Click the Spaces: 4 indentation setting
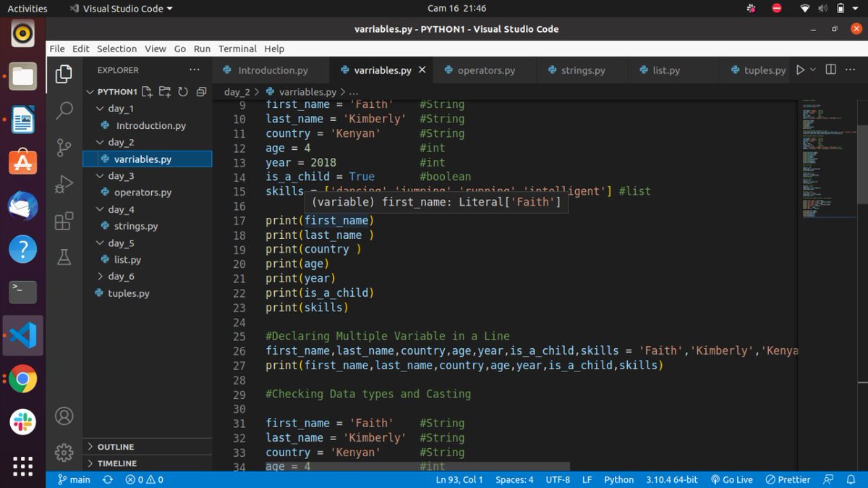This screenshot has height=488, width=868. tap(514, 479)
